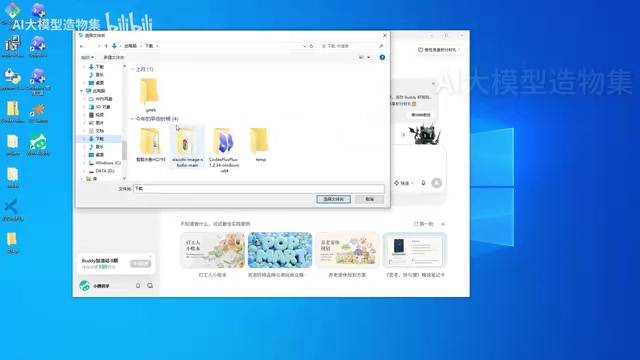Open the 打工人小账本 example card
This screenshot has width=640, height=360.
point(212,255)
